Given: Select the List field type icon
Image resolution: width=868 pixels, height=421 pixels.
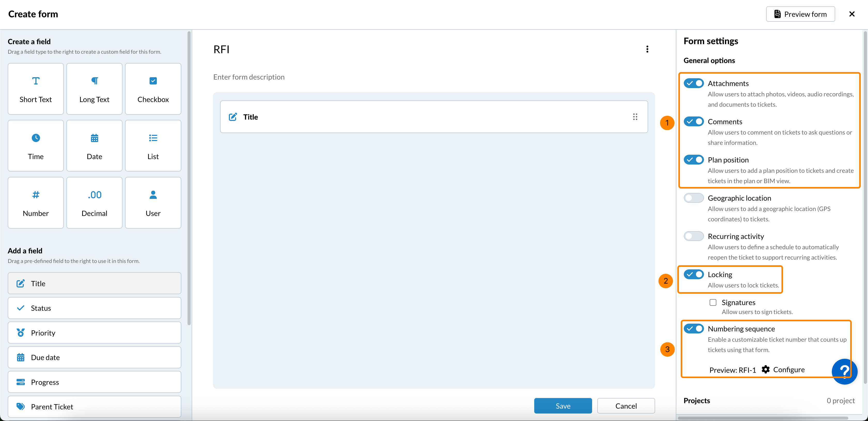Looking at the screenshot, I should [x=153, y=138].
